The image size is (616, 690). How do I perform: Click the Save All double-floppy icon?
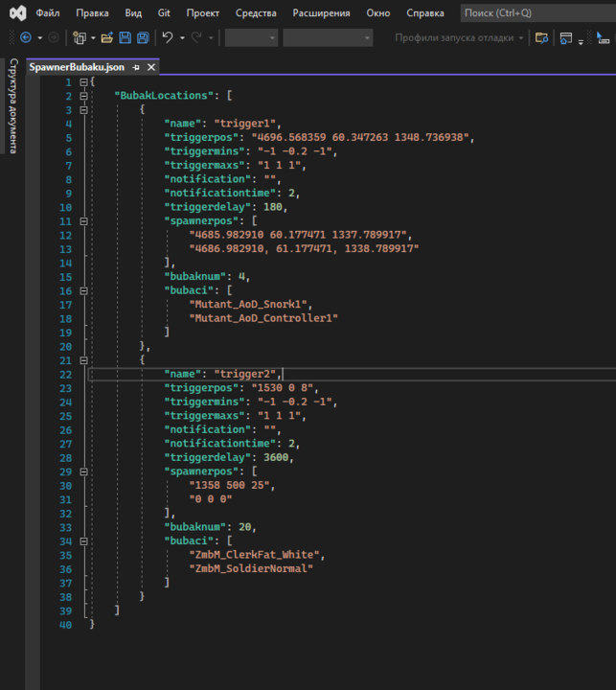[x=143, y=37]
